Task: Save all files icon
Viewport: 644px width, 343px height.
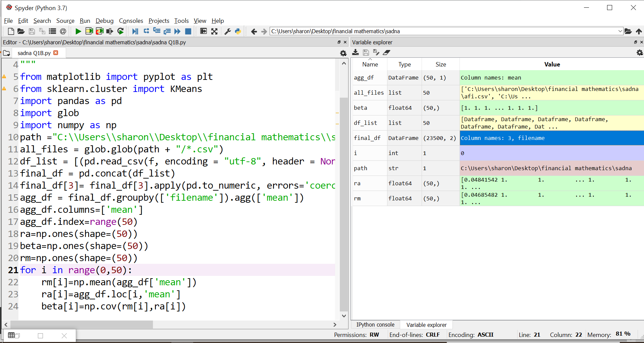Action: [42, 31]
